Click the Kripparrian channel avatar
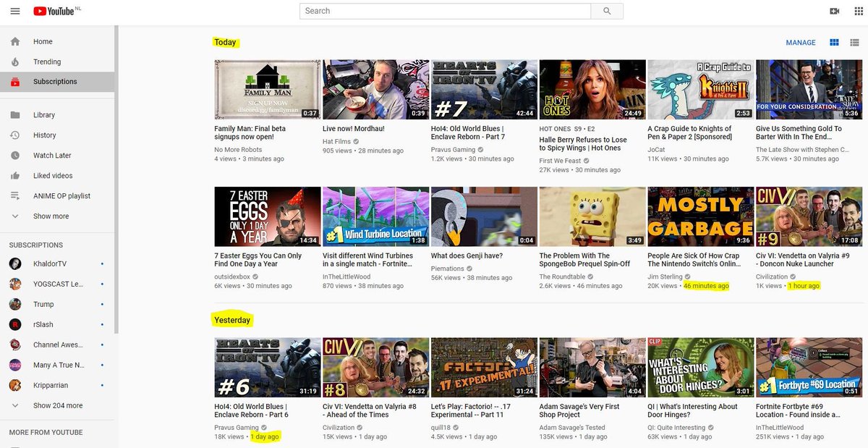This screenshot has height=448, width=868. pyautogui.click(x=15, y=386)
